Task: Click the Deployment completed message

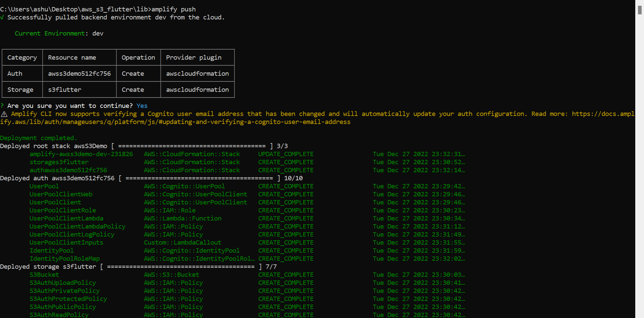Action: [x=38, y=138]
